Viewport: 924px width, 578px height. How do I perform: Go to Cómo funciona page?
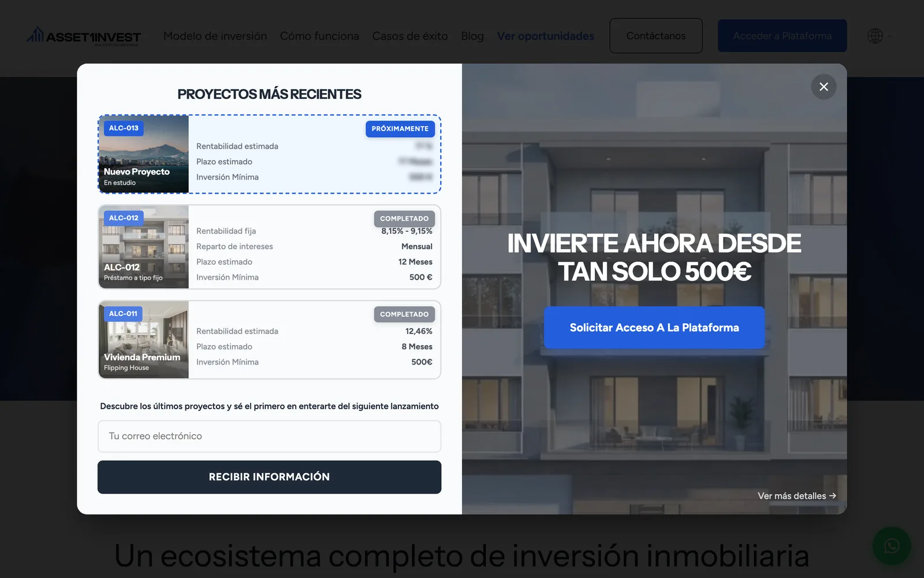319,36
